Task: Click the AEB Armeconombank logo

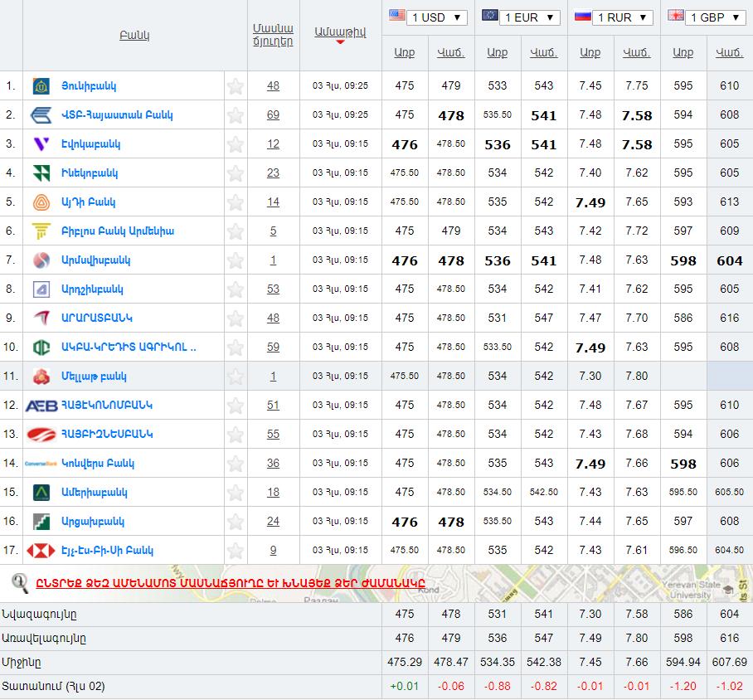Action: point(41,406)
